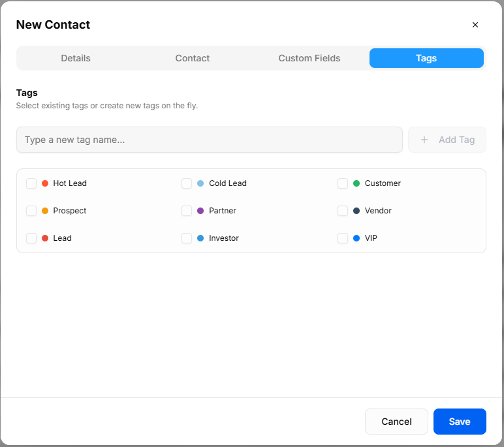Focus the new tag name input
The height and width of the screenshot is (447, 504).
[x=210, y=140]
